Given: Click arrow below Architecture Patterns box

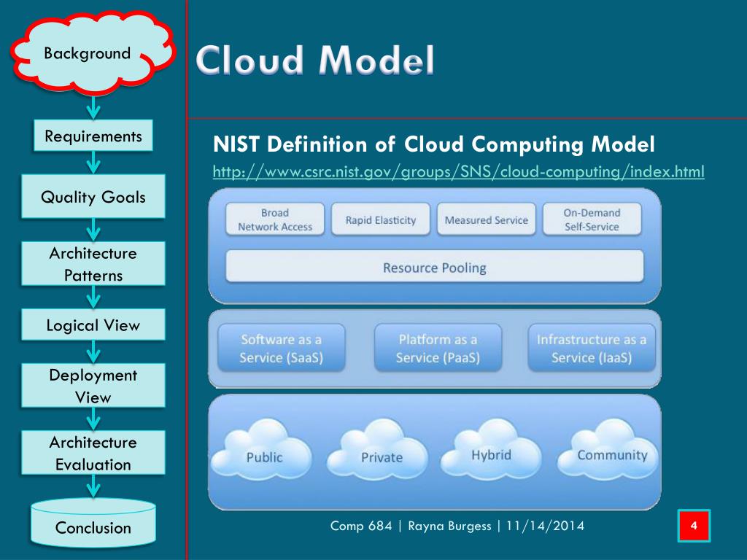Looking at the screenshot, I should [93, 297].
